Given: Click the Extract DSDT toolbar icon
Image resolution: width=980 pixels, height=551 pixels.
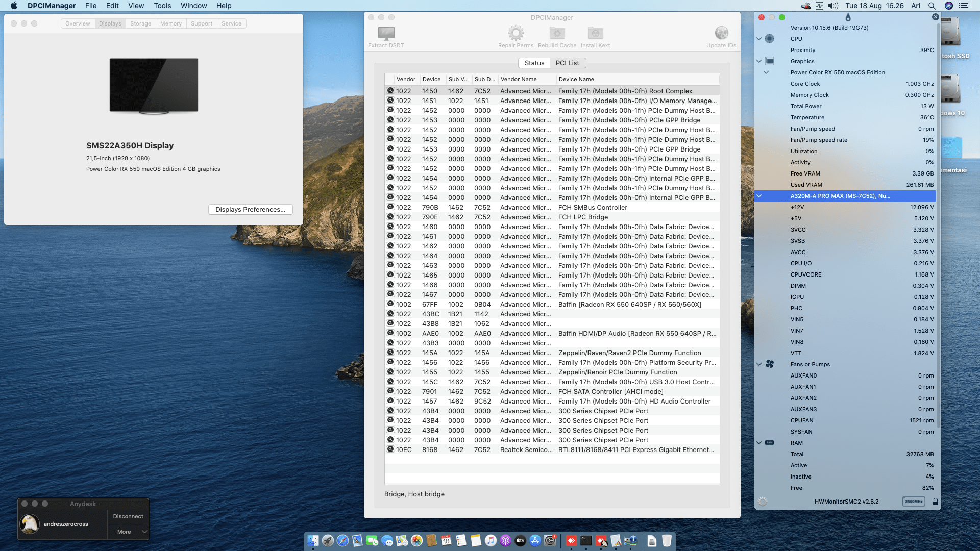Looking at the screenshot, I should pyautogui.click(x=386, y=34).
